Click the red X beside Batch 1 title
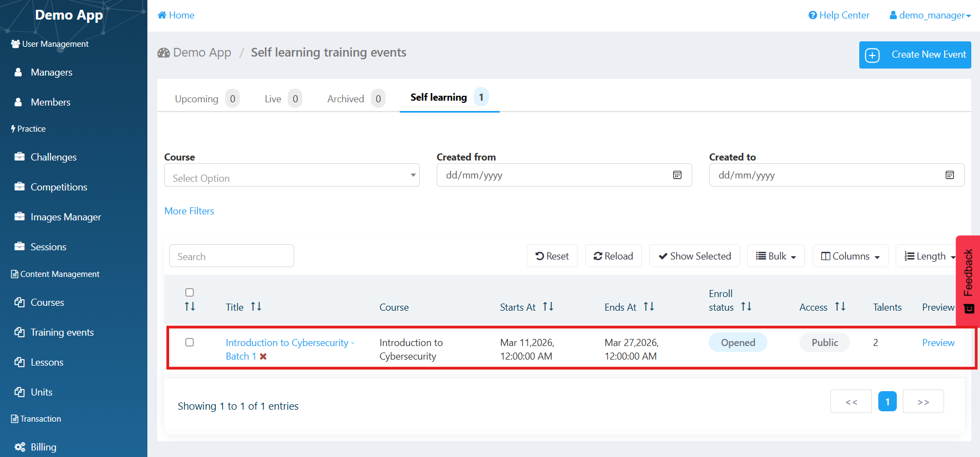 (263, 356)
